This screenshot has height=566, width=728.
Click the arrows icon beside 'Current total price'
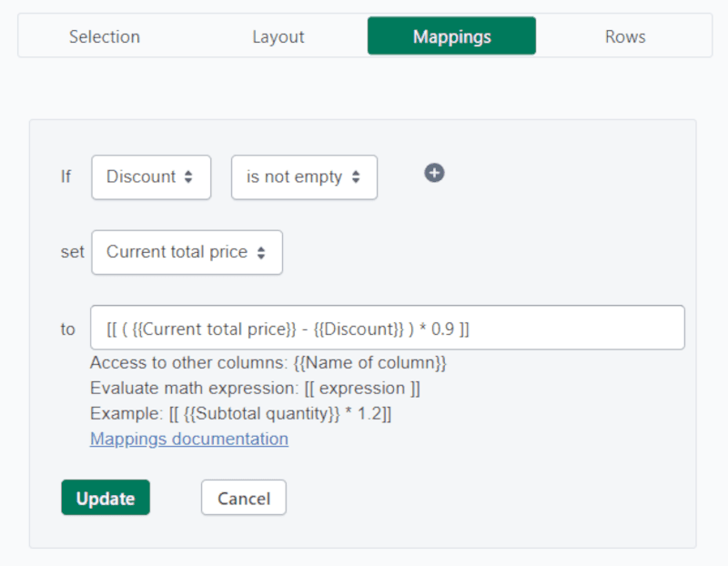pyautogui.click(x=261, y=253)
